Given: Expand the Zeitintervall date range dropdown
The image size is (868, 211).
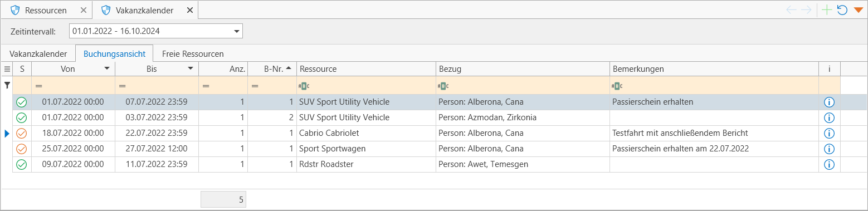Looking at the screenshot, I should click(x=236, y=31).
